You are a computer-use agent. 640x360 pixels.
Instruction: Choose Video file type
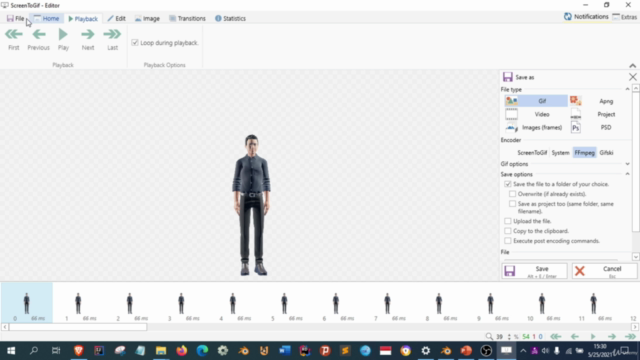pyautogui.click(x=536, y=114)
